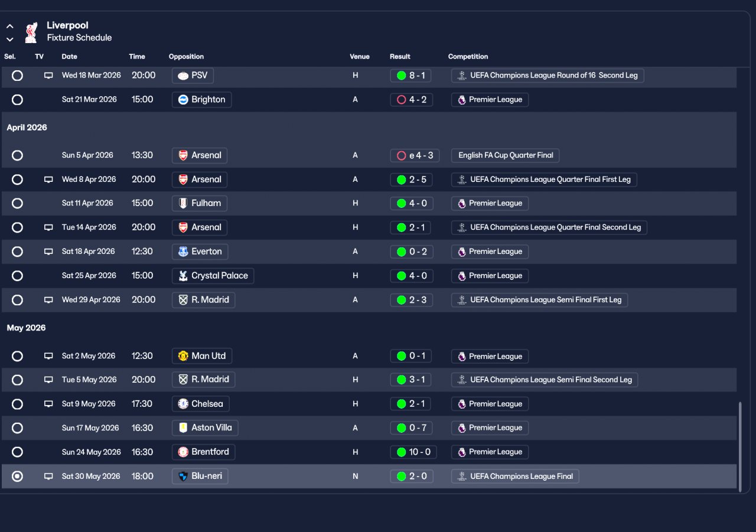
Task: Select the radio button for the Blu-neri final
Action: click(17, 476)
